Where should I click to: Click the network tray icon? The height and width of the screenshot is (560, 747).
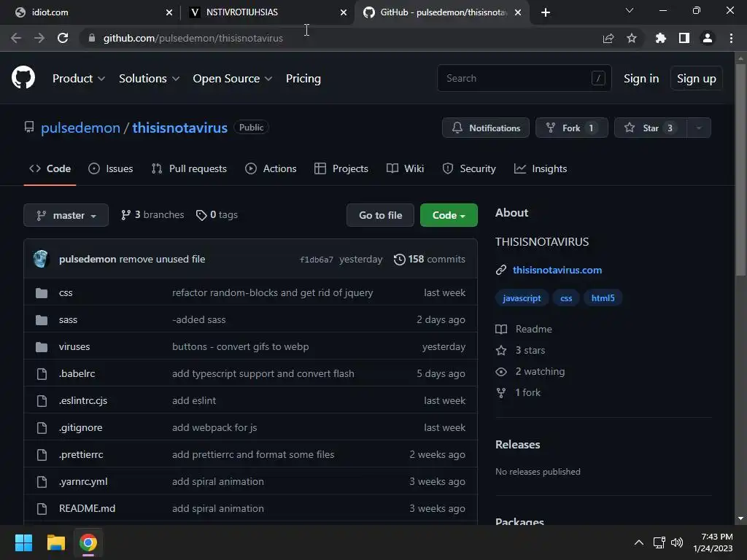pos(659,542)
